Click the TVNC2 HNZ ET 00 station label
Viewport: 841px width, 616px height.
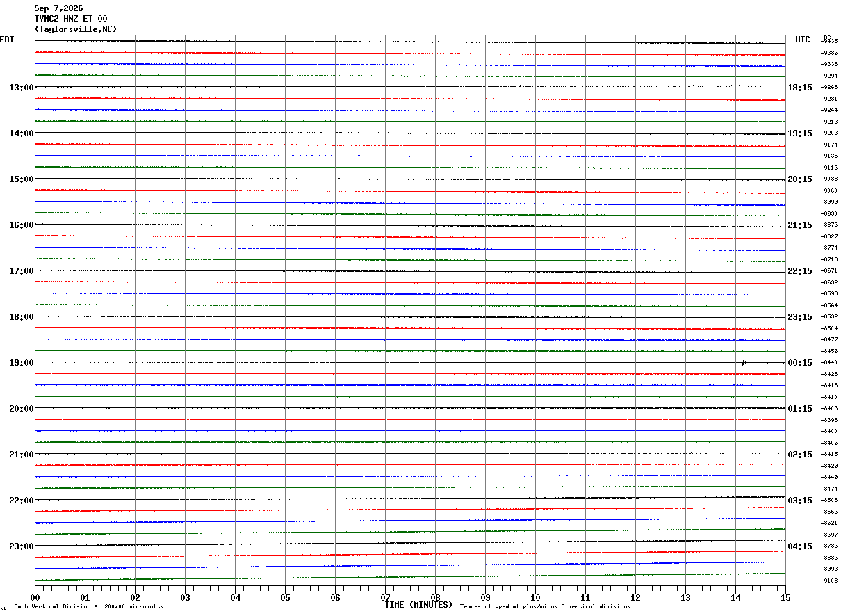(x=71, y=19)
